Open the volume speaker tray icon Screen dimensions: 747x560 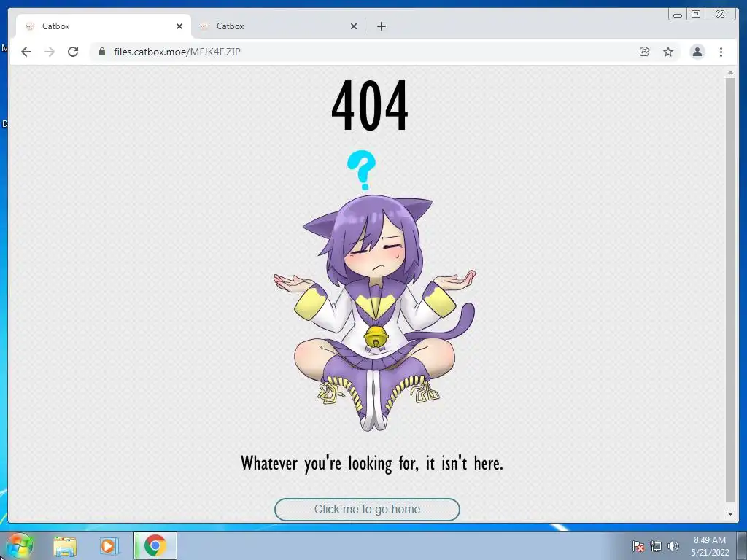(x=673, y=546)
